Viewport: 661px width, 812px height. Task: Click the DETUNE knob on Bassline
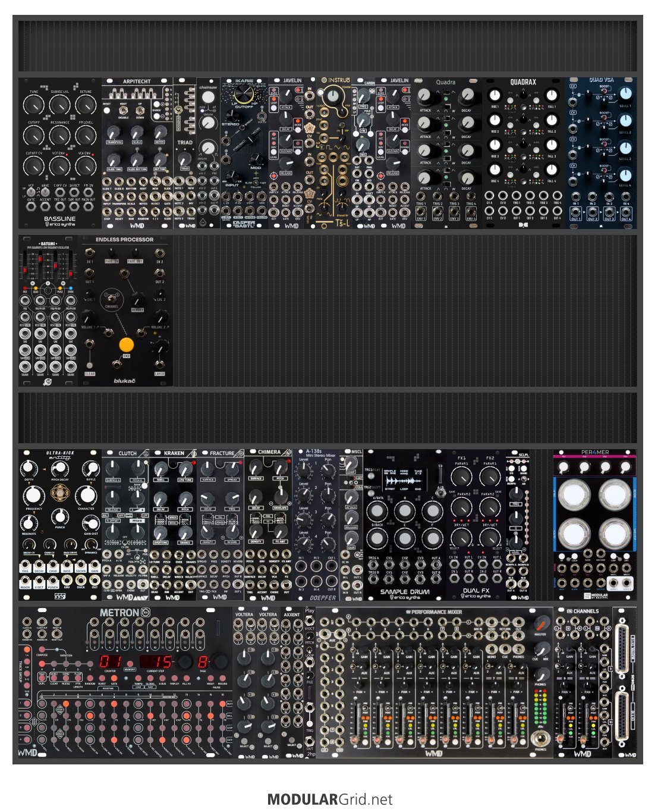pos(86,106)
